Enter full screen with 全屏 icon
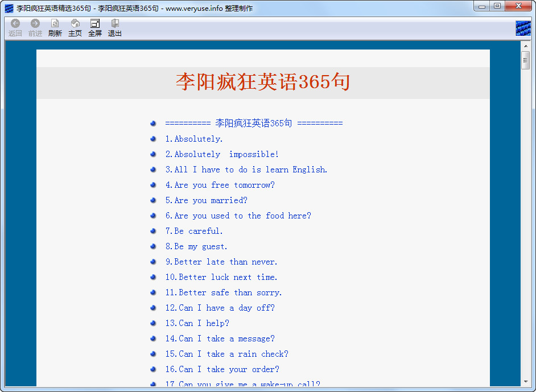The image size is (536, 392). point(94,28)
